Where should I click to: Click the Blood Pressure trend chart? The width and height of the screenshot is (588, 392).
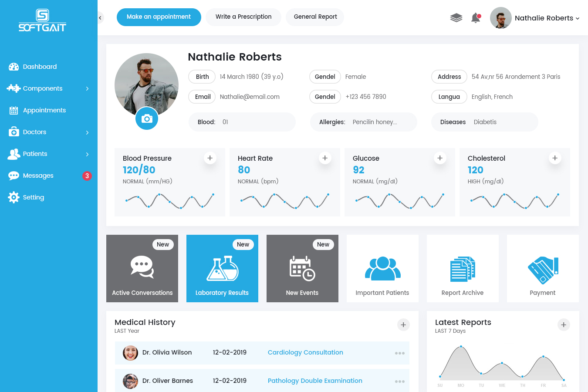point(170,201)
